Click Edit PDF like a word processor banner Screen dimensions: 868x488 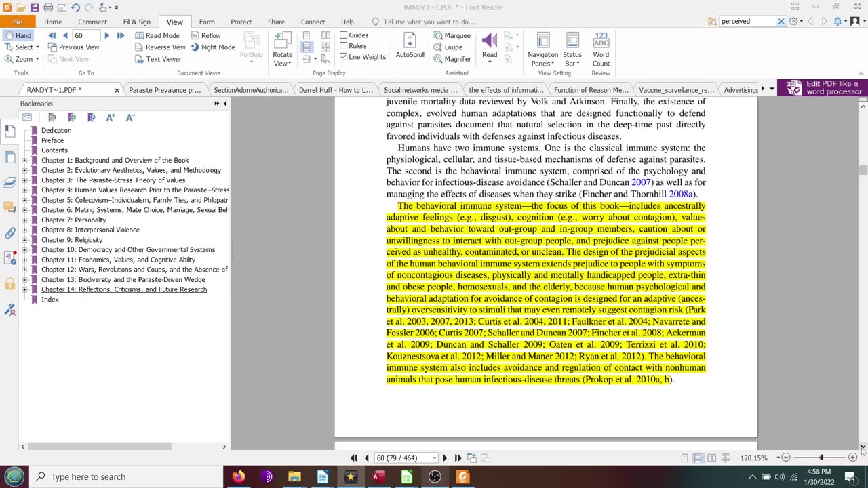pos(823,87)
